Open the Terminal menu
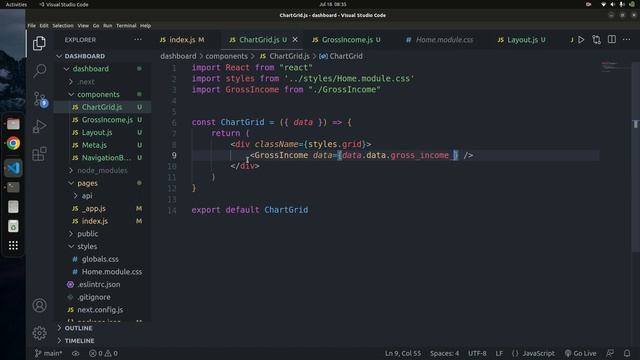Image resolution: width=640 pixels, height=360 pixels. pyautogui.click(x=126, y=25)
